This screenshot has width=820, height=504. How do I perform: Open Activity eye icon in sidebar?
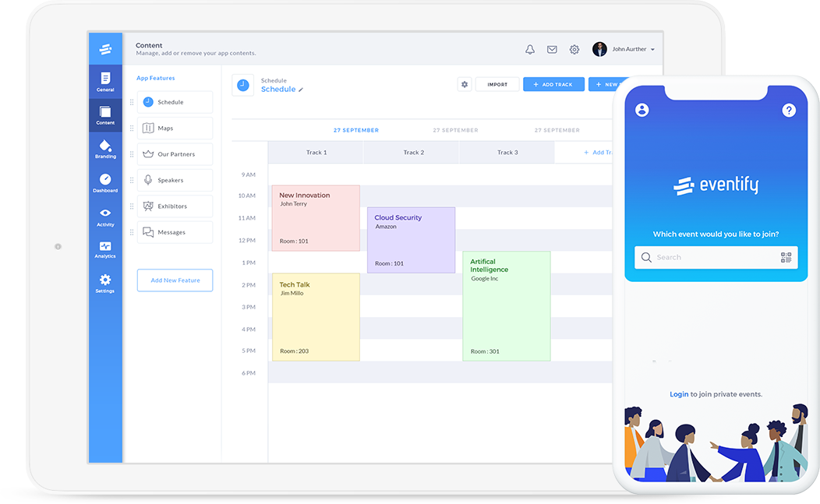coord(105,217)
